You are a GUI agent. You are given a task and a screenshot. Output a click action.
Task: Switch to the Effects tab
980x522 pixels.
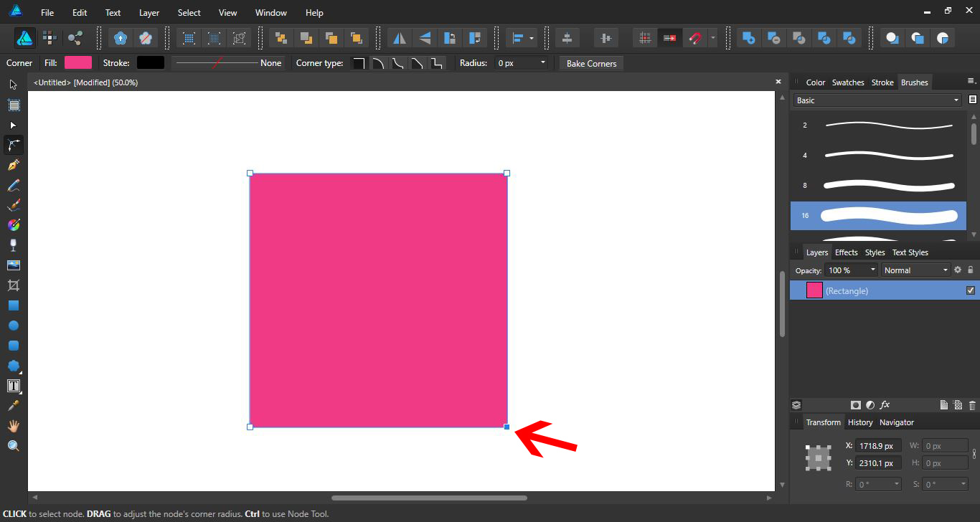pyautogui.click(x=847, y=252)
